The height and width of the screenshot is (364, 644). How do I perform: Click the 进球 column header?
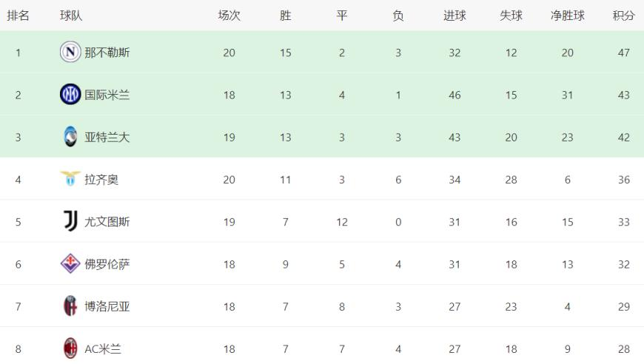pos(455,16)
